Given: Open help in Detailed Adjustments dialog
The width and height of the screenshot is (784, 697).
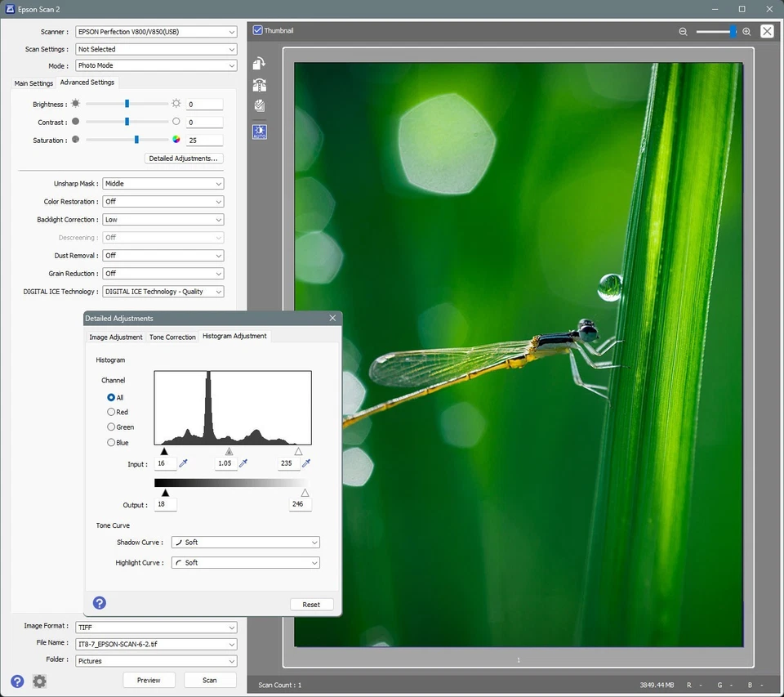Looking at the screenshot, I should click(x=100, y=603).
